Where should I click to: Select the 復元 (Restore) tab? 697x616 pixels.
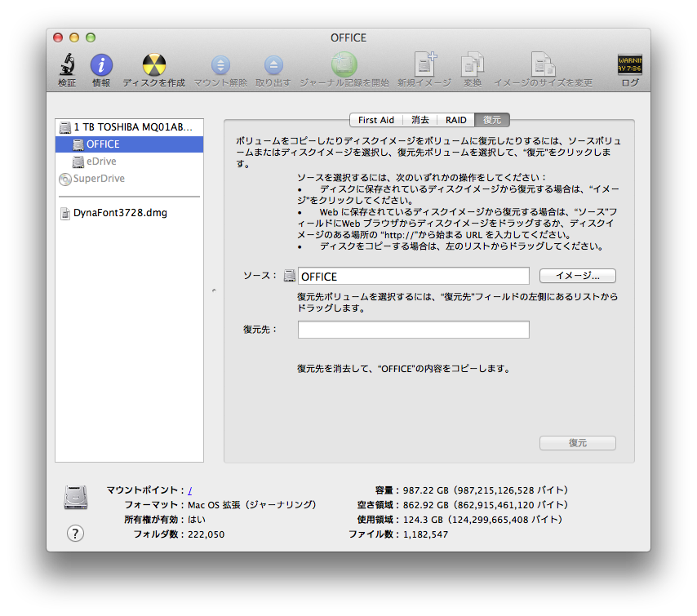[x=492, y=120]
